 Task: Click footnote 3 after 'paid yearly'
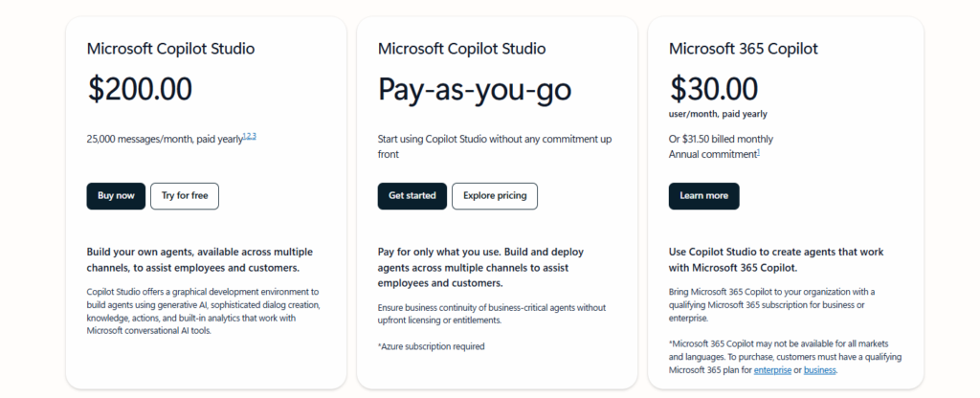[x=254, y=136]
